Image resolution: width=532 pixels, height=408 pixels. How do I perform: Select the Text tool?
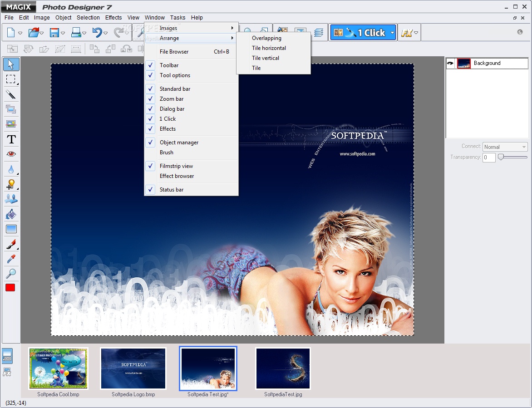tap(11, 139)
